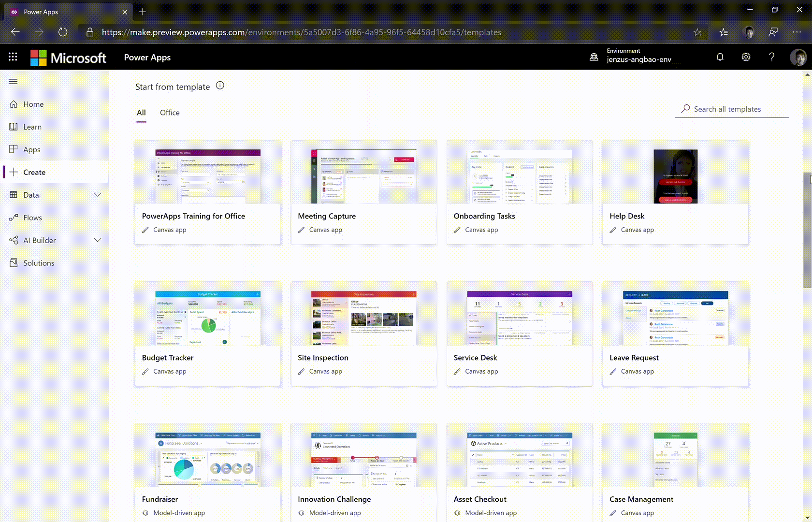Go back in the browser

pyautogui.click(x=15, y=32)
